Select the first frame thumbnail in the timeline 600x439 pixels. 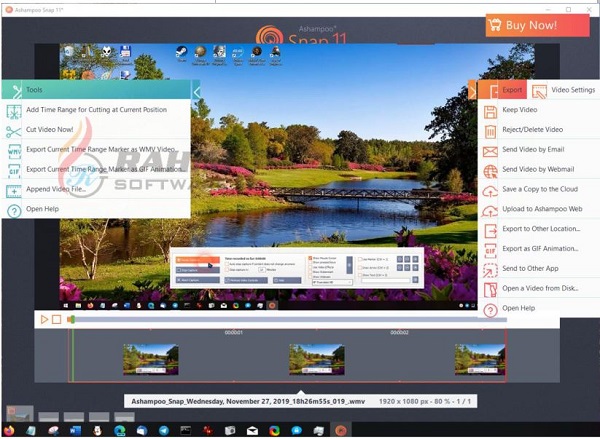pos(151,359)
